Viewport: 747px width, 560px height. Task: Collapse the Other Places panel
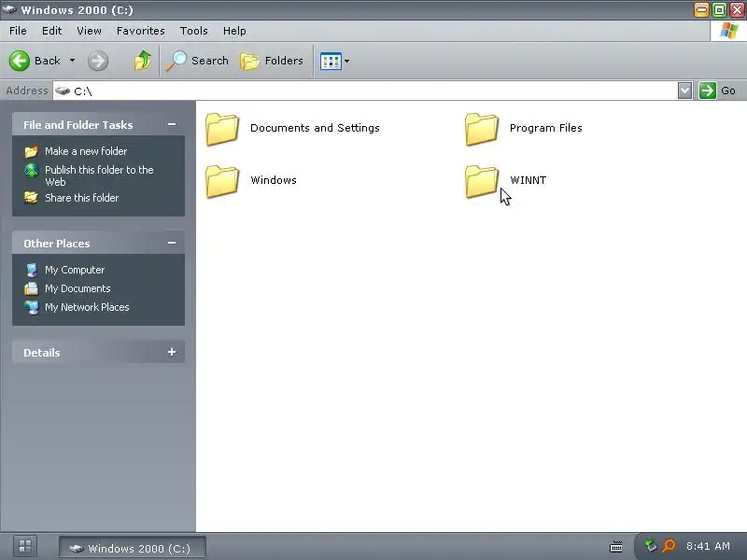[x=172, y=243]
